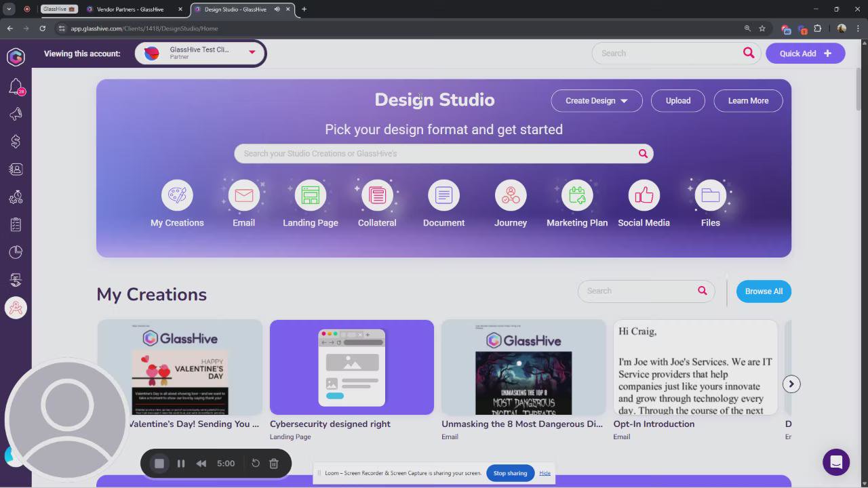
Task: Open the Chrome tab search dropdown
Action: pos(9,9)
